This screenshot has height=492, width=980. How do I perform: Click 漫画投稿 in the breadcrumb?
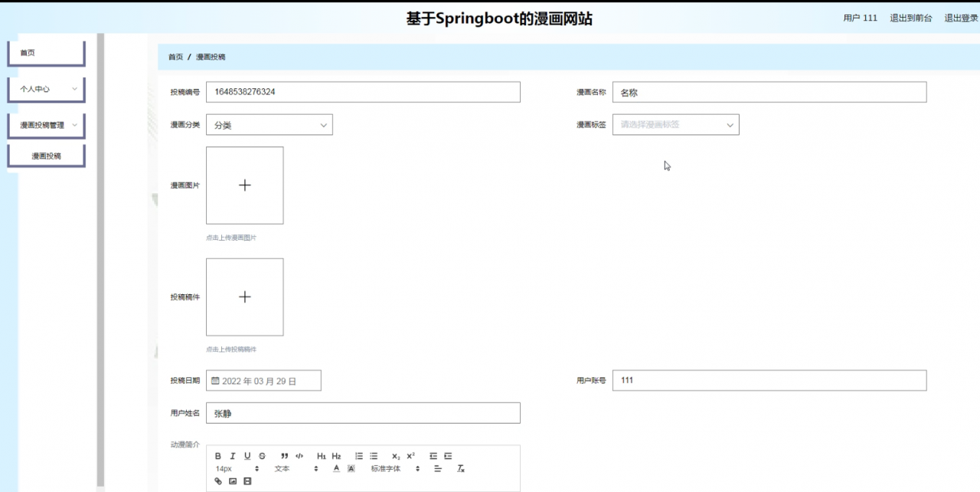211,57
